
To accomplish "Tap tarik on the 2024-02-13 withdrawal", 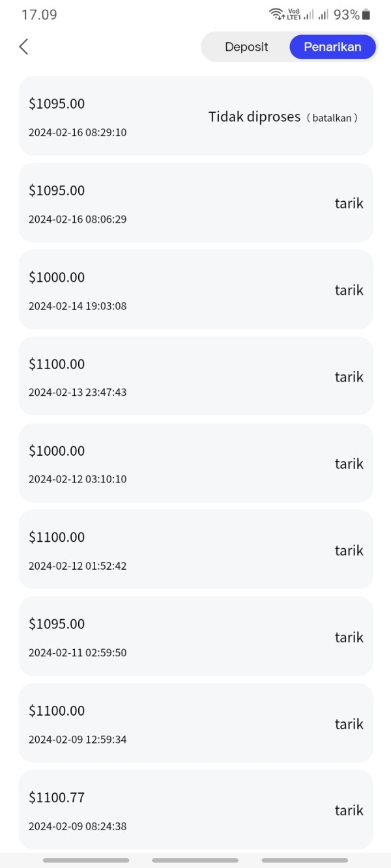I will (x=349, y=376).
